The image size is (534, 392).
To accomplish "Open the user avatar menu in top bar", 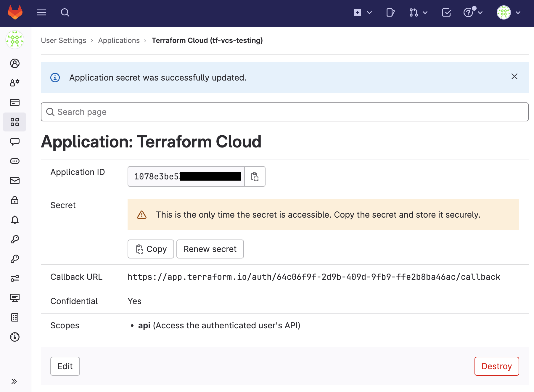I will click(x=509, y=12).
